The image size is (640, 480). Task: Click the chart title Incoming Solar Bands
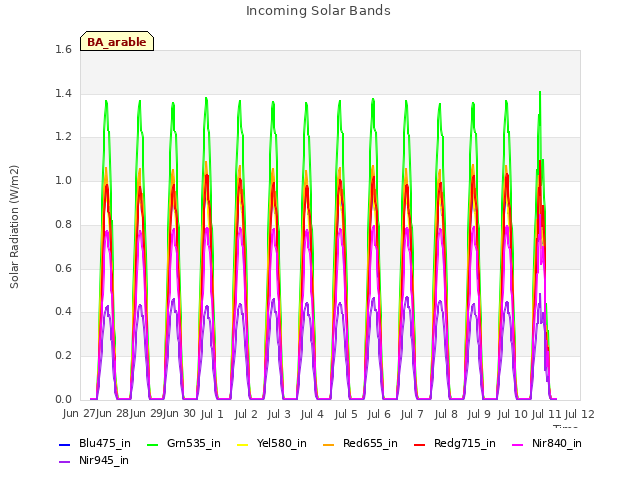[x=318, y=11]
